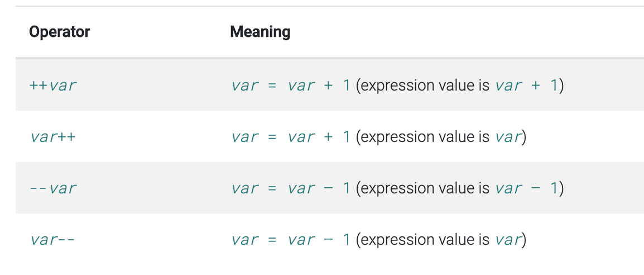The width and height of the screenshot is (644, 275).
Task: Click the Meaning column header
Action: coord(260,32)
